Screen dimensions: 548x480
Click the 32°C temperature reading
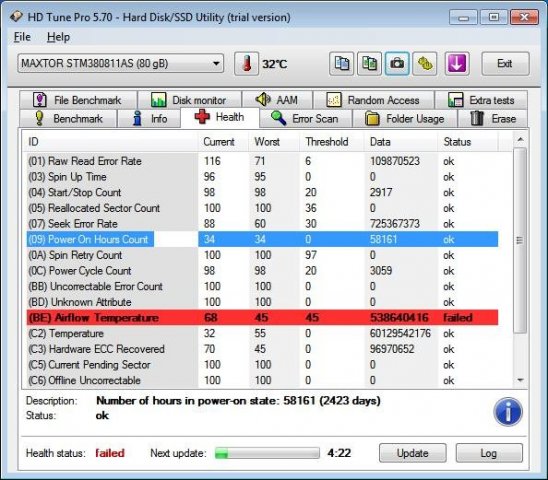275,64
